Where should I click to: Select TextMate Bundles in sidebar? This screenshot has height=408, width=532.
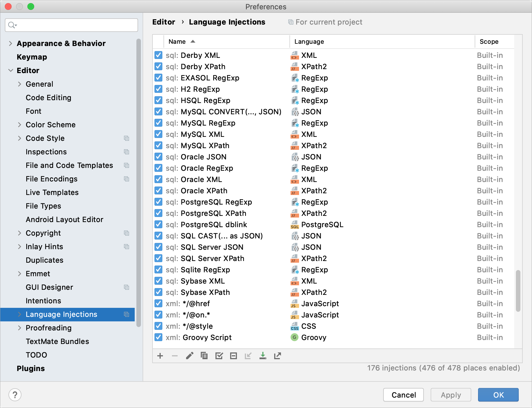[57, 341]
